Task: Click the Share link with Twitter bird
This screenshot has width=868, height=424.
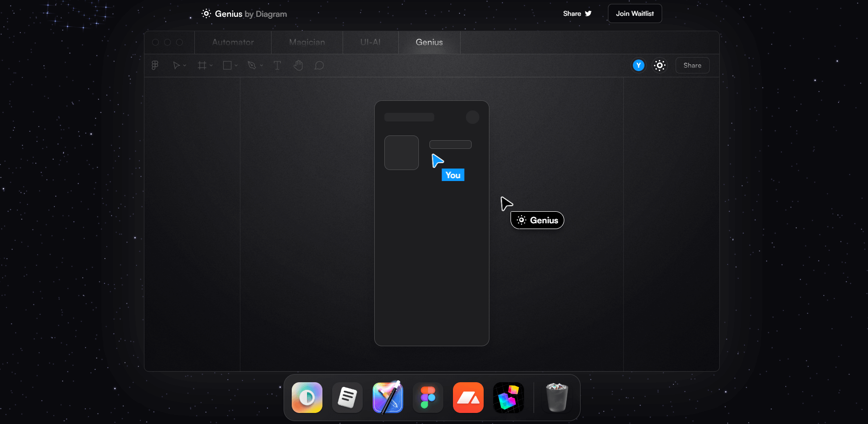Action: tap(577, 13)
